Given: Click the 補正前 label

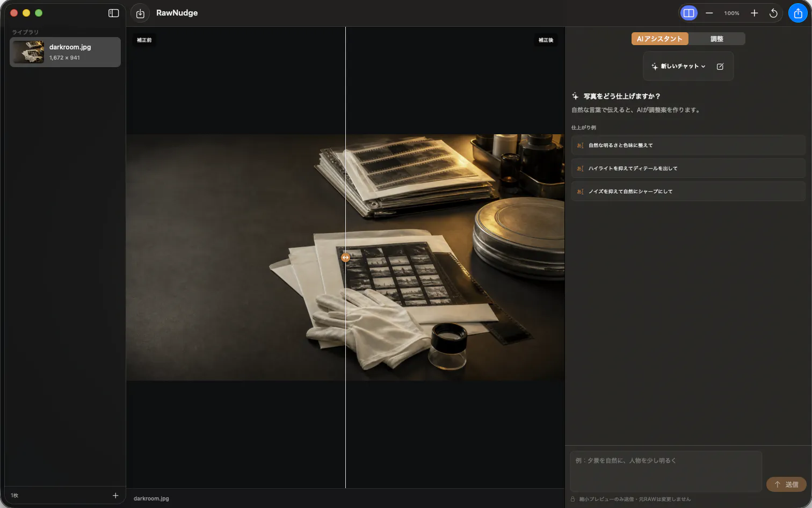Looking at the screenshot, I should 144,40.
